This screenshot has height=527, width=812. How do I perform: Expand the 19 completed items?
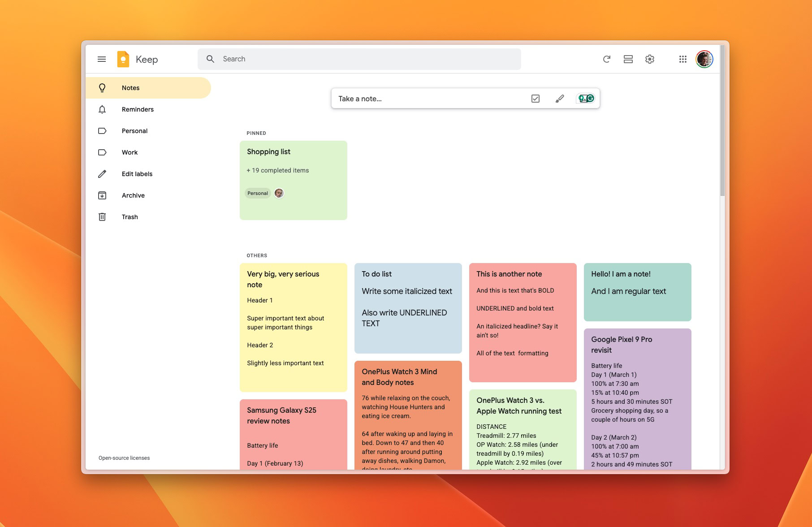(278, 170)
